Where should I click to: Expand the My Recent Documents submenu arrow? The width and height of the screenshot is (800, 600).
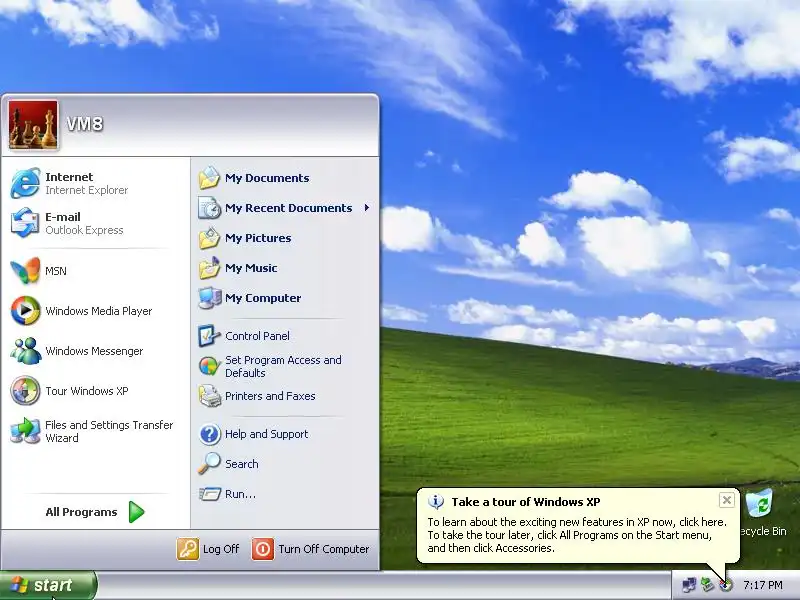(x=367, y=208)
